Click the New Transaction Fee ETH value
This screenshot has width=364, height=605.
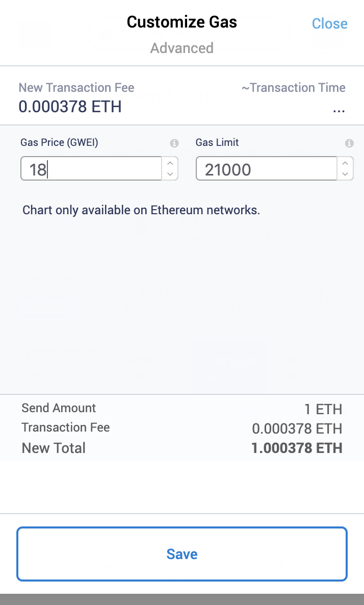[x=70, y=107]
